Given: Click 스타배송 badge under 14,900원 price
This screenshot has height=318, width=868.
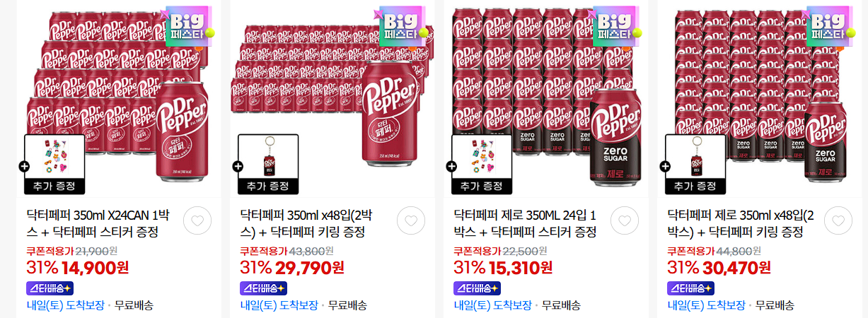Looking at the screenshot, I should [x=50, y=288].
